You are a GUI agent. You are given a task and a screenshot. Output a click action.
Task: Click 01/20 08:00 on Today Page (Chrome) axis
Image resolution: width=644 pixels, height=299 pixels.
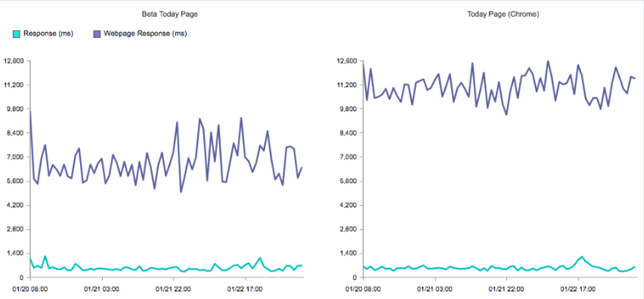(x=364, y=288)
